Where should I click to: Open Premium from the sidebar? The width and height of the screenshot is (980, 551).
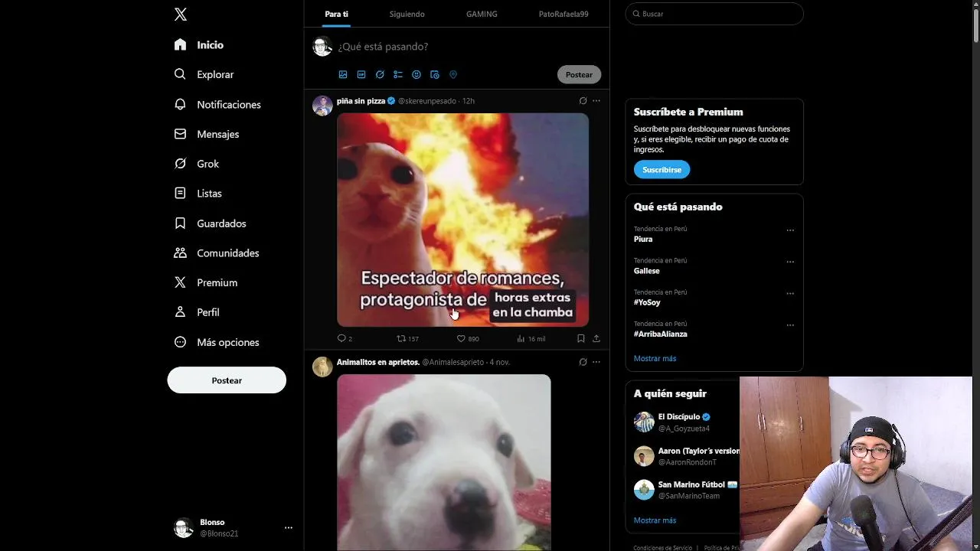click(x=206, y=282)
